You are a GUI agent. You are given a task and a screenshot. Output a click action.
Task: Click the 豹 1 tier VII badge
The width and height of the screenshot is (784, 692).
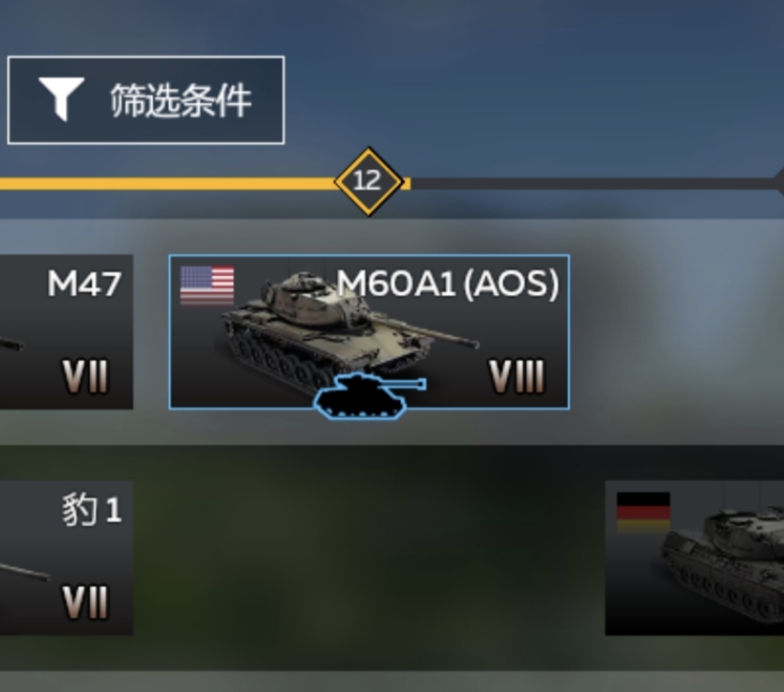point(85,603)
